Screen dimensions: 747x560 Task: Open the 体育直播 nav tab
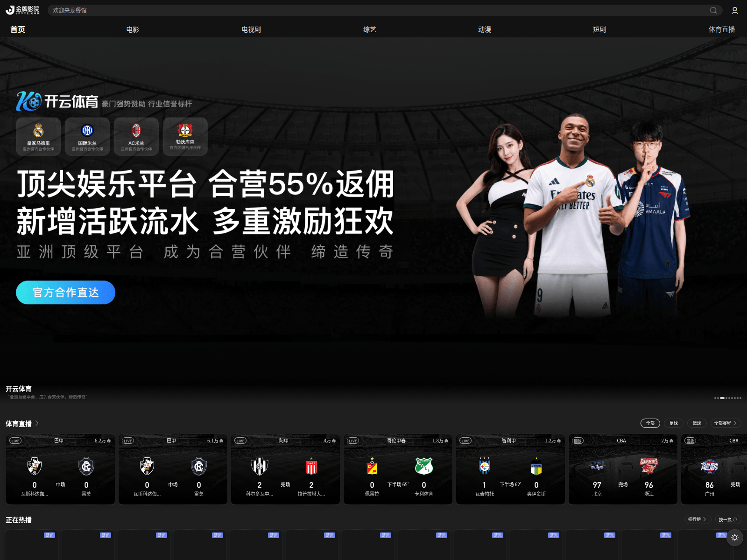click(x=722, y=29)
